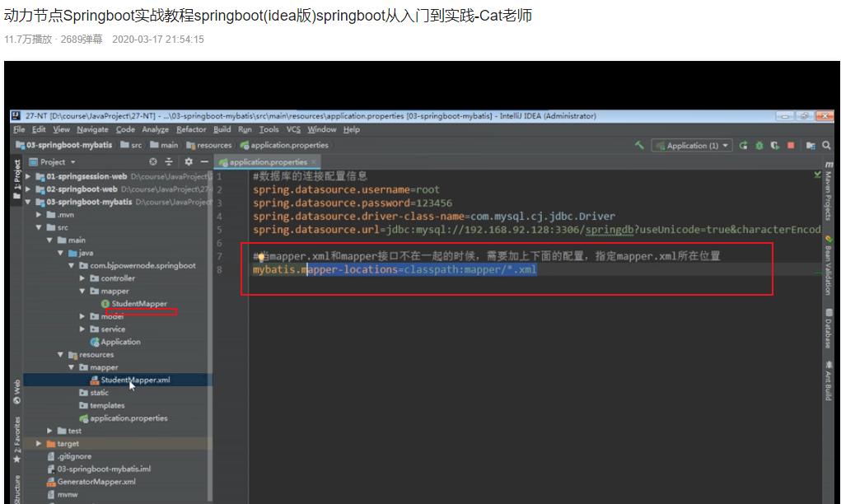
Task: Click application.properties in the breadcrumb bar
Action: point(285,145)
